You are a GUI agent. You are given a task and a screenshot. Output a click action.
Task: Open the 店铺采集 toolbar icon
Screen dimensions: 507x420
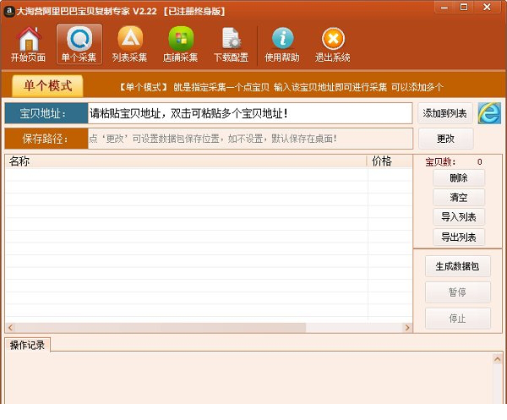click(181, 44)
